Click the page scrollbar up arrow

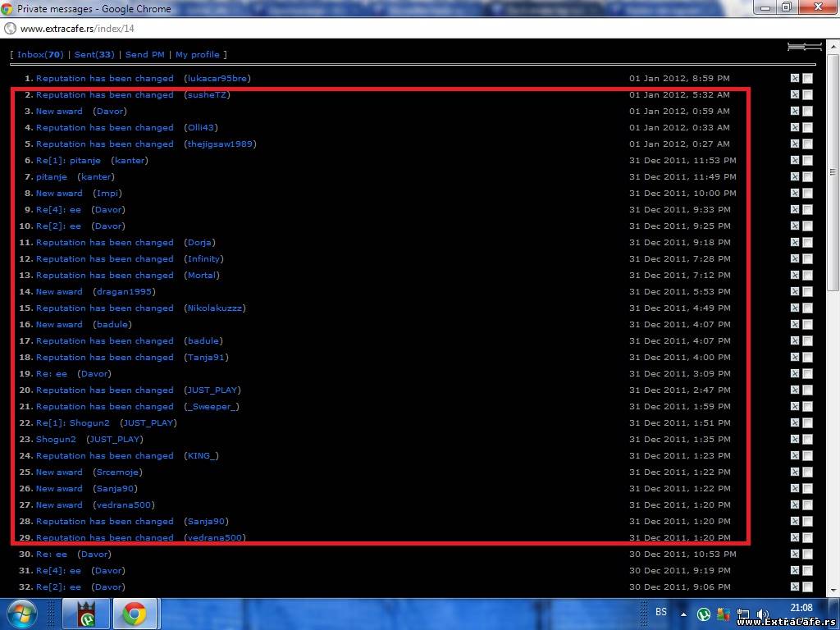click(833, 44)
